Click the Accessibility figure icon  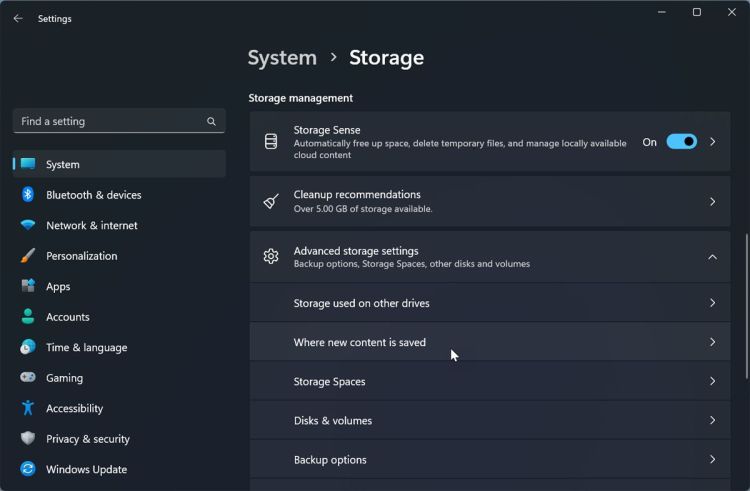(x=28, y=408)
